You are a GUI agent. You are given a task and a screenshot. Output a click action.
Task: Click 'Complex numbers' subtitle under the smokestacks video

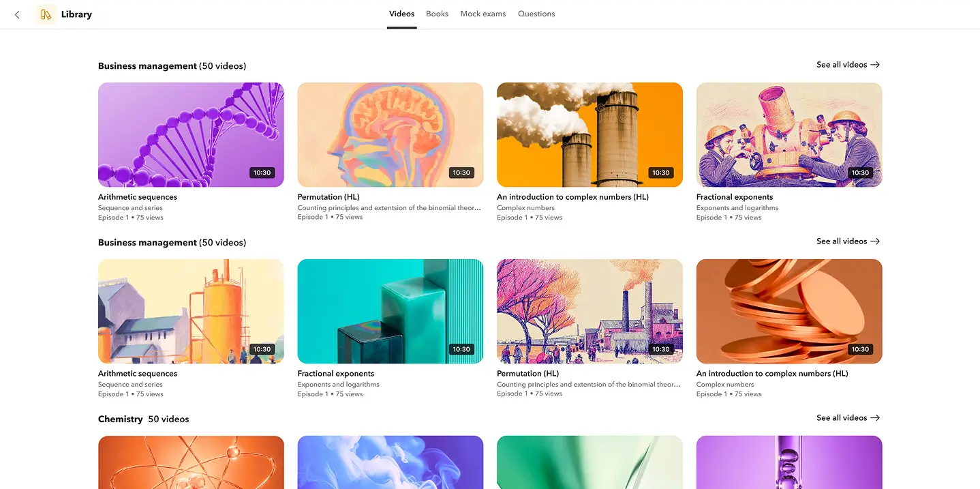point(525,208)
